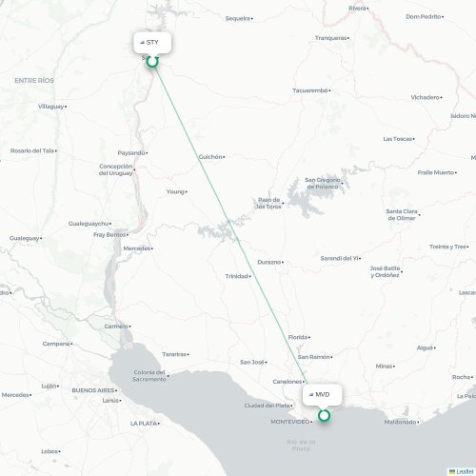Click the airplane icon in the MVD label
Image resolution: width=476 pixels, height=476 pixels.
pyautogui.click(x=311, y=394)
